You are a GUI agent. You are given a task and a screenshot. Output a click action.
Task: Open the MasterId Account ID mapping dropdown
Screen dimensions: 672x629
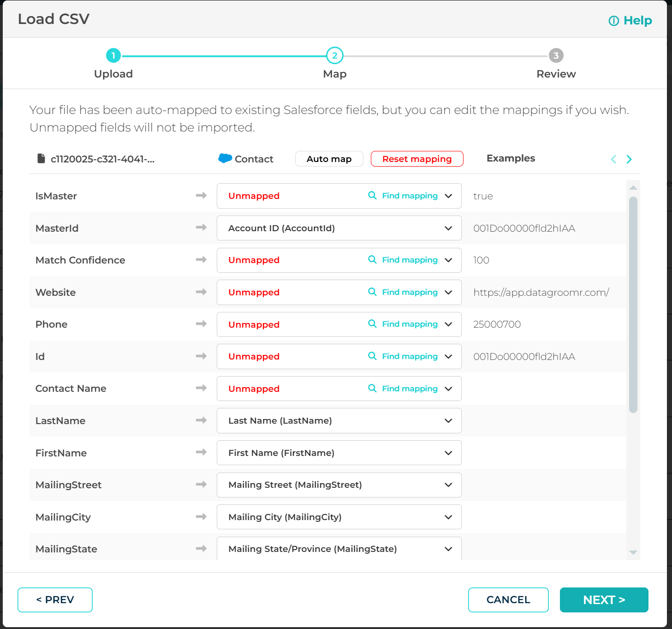339,228
